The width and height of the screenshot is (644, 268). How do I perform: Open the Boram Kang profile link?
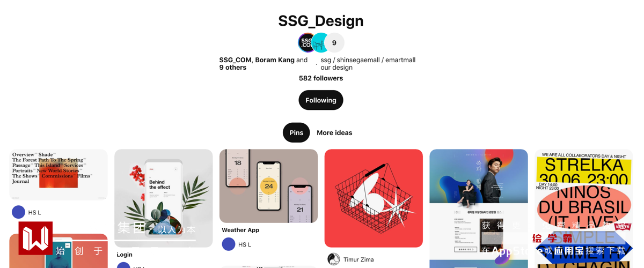275,60
